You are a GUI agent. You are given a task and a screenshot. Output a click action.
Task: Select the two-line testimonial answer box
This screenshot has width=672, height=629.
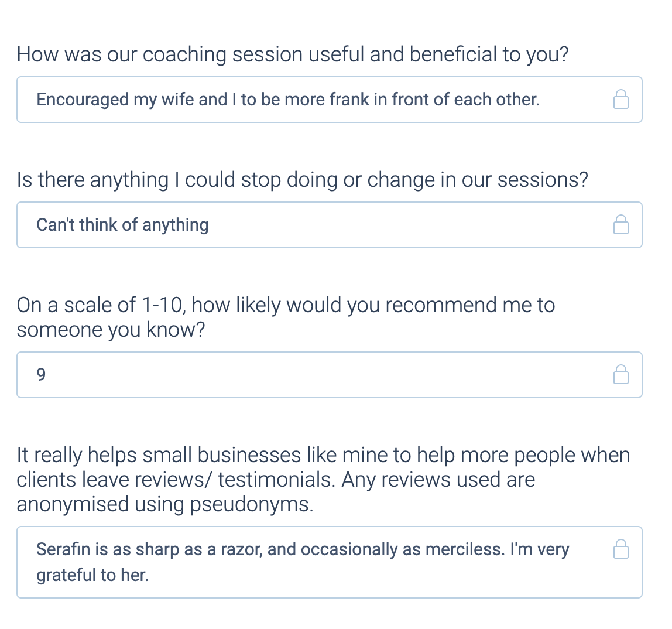click(x=329, y=562)
